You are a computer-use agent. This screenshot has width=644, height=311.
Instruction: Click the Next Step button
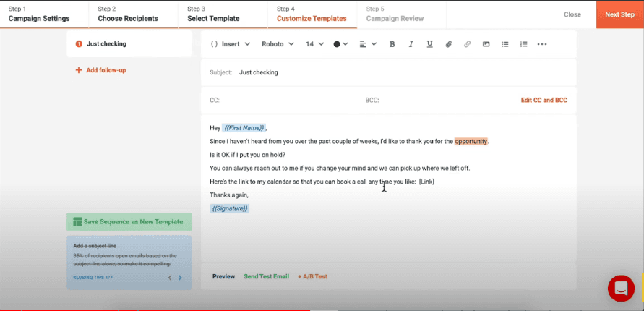(x=619, y=14)
